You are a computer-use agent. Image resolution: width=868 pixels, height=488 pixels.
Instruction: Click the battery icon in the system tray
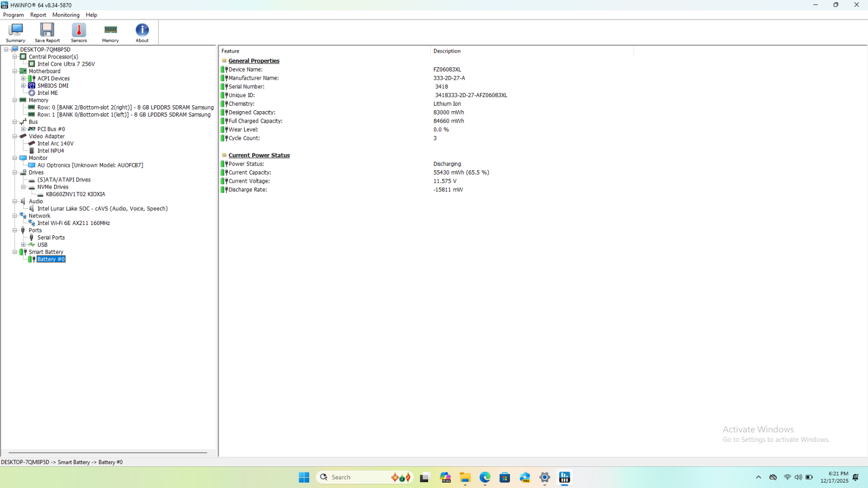point(809,477)
